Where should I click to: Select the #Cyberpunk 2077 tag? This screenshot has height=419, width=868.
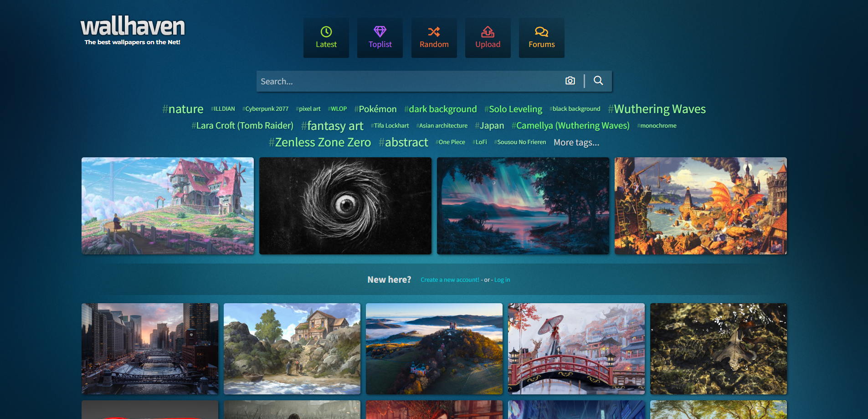click(x=265, y=109)
